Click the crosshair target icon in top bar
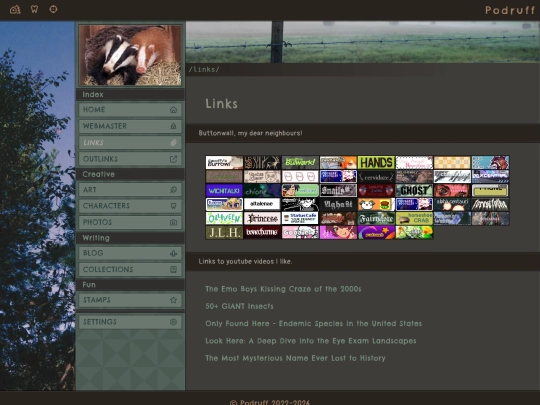The image size is (540, 405). (x=53, y=9)
